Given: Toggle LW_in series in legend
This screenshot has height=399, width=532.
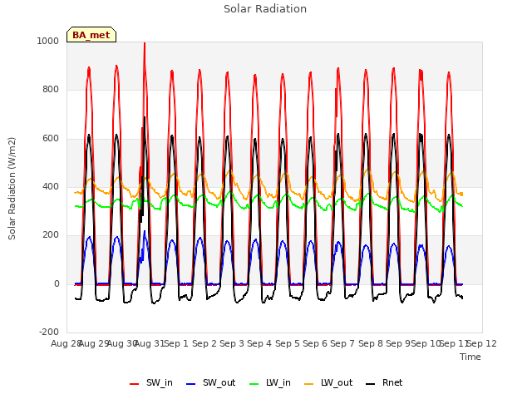Looking at the screenshot, I should point(270,383).
